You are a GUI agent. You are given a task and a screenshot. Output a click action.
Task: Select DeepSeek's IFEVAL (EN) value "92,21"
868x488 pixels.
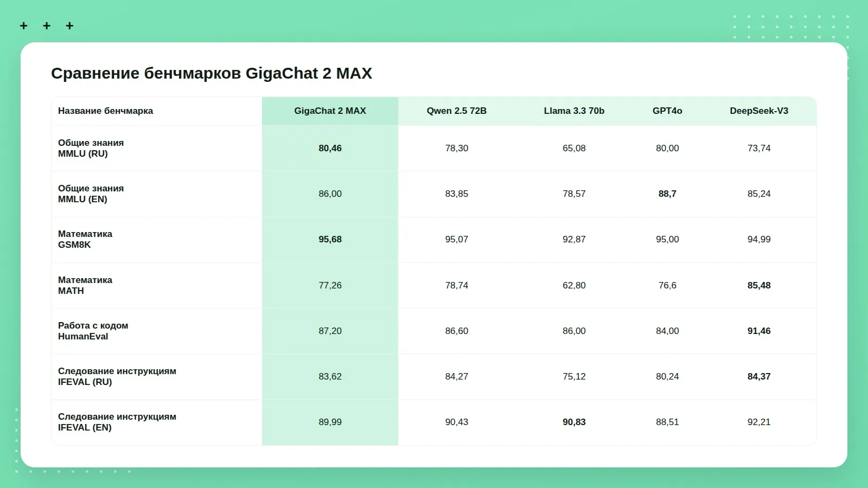click(759, 422)
